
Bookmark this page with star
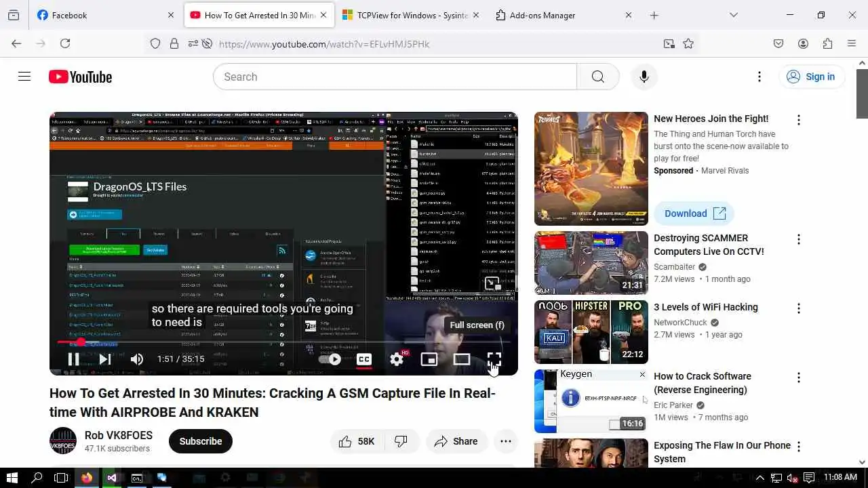[x=688, y=43]
